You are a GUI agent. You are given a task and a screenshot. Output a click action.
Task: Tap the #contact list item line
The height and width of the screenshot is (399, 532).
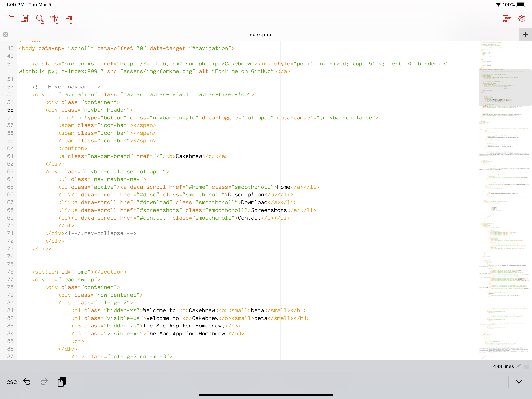(174, 218)
